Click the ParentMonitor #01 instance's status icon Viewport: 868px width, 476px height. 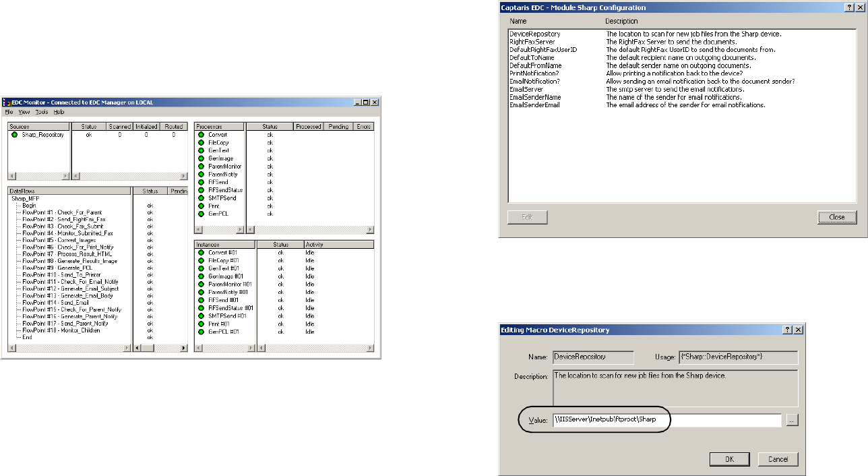click(201, 285)
